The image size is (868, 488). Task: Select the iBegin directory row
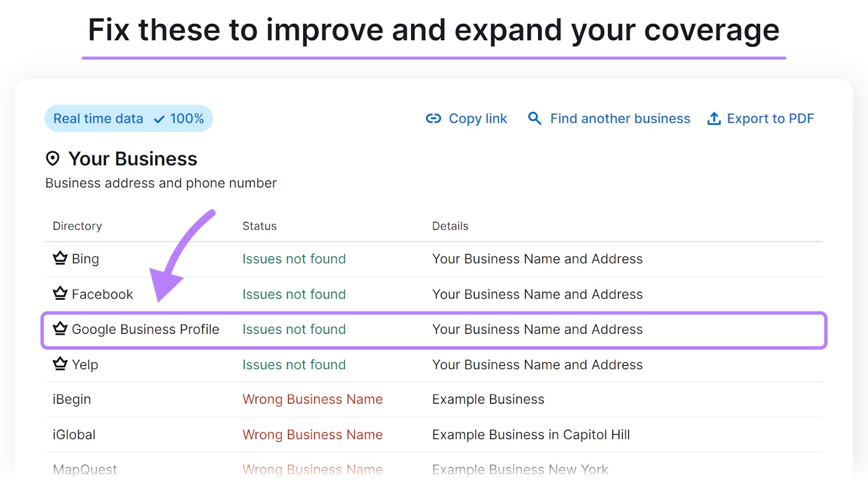[72, 399]
